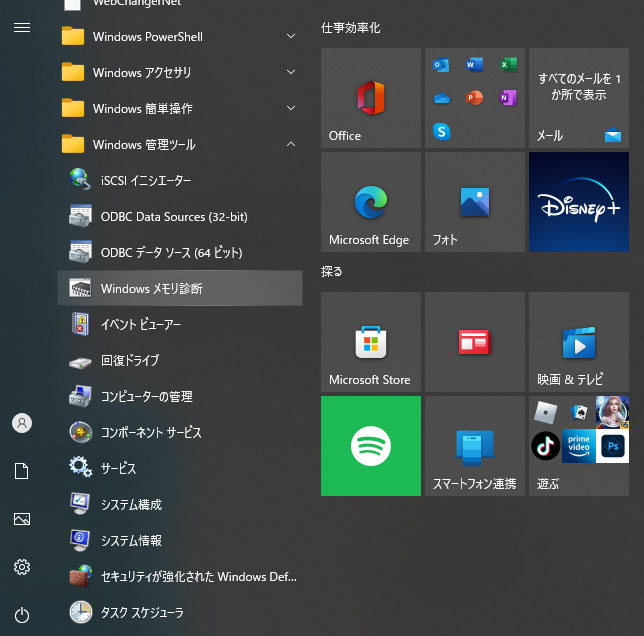644x636 pixels.
Task: Open Prime Video in the 遊ぶ tile
Action: 579,446
